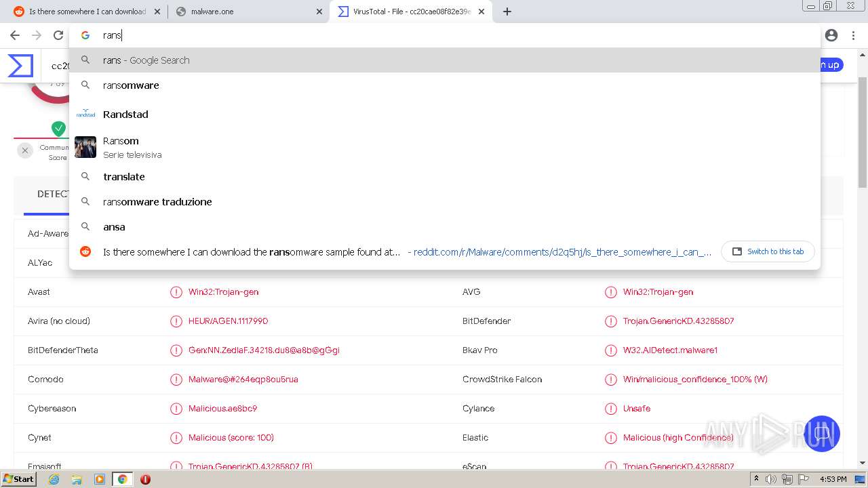This screenshot has height=488, width=868.
Task: Click Avast alert icon
Action: [x=176, y=292]
